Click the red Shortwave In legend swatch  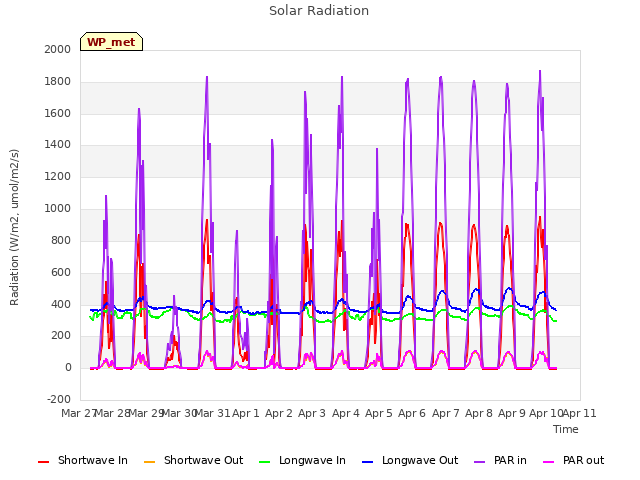(x=43, y=462)
